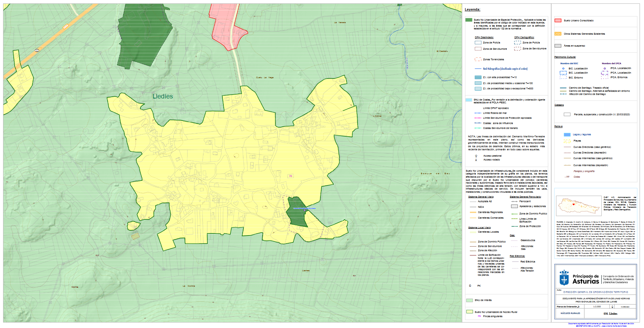Click the Playas dotted yellow legend symbol

(x=567, y=141)
